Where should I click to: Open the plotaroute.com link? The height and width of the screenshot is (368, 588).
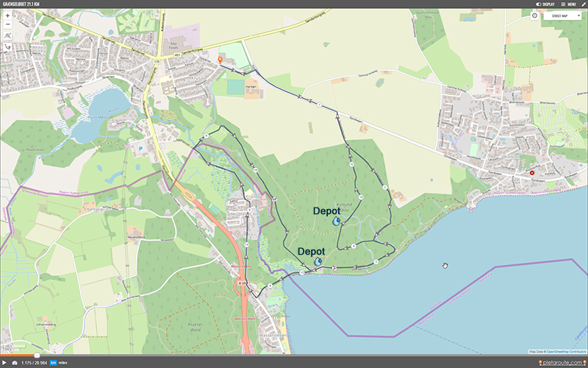tap(561, 363)
